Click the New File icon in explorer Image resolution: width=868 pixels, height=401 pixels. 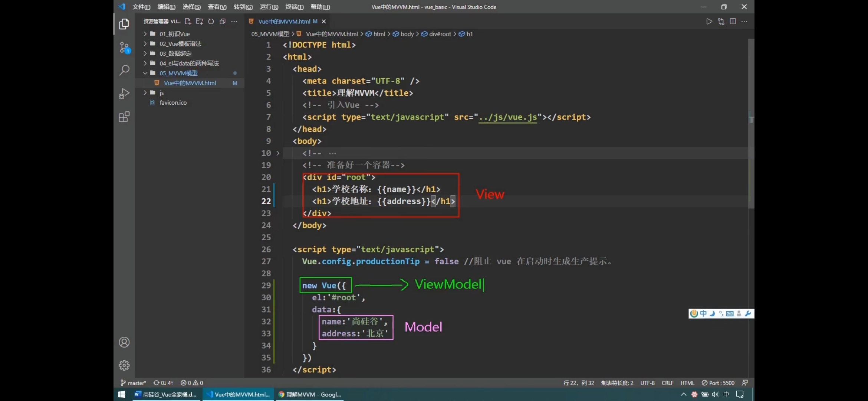(x=188, y=22)
